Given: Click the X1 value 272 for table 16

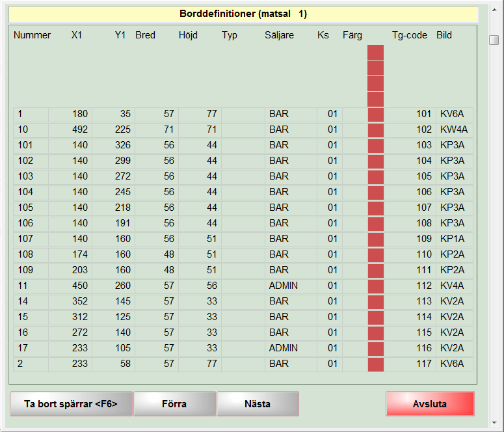Looking at the screenshot, I should pyautogui.click(x=70, y=332).
